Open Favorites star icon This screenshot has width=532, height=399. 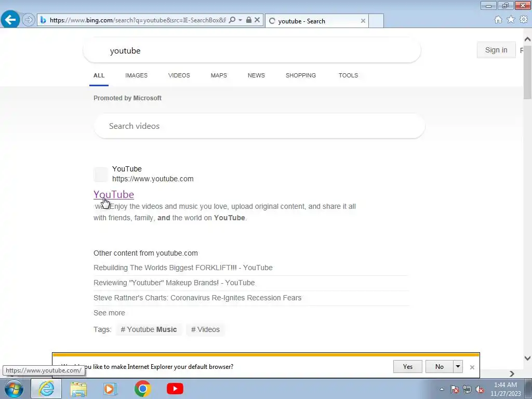click(511, 20)
